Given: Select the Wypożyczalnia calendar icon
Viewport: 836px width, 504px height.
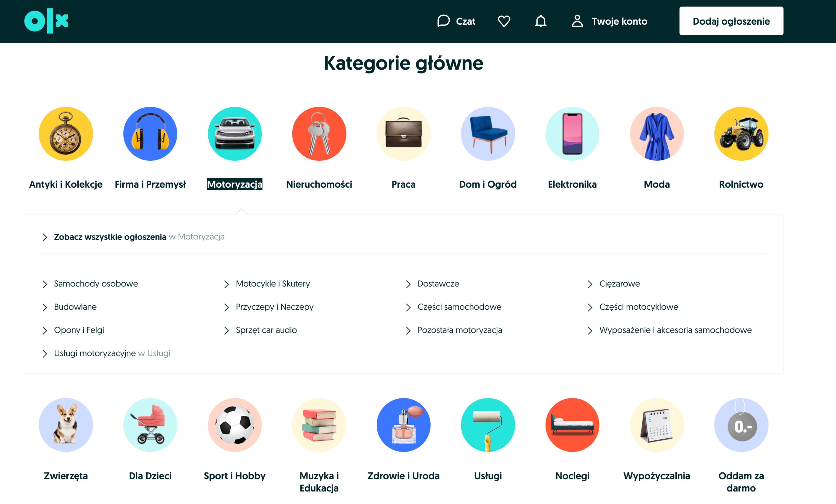Looking at the screenshot, I should [657, 425].
